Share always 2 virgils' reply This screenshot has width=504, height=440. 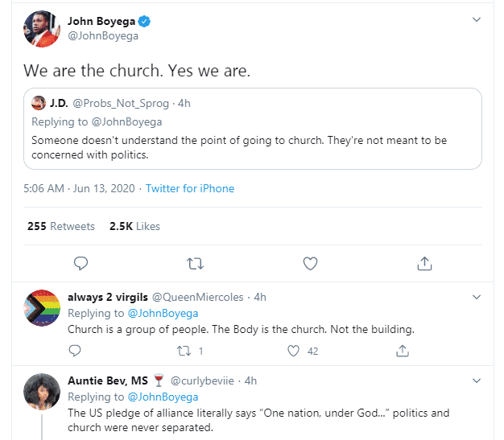(x=403, y=351)
